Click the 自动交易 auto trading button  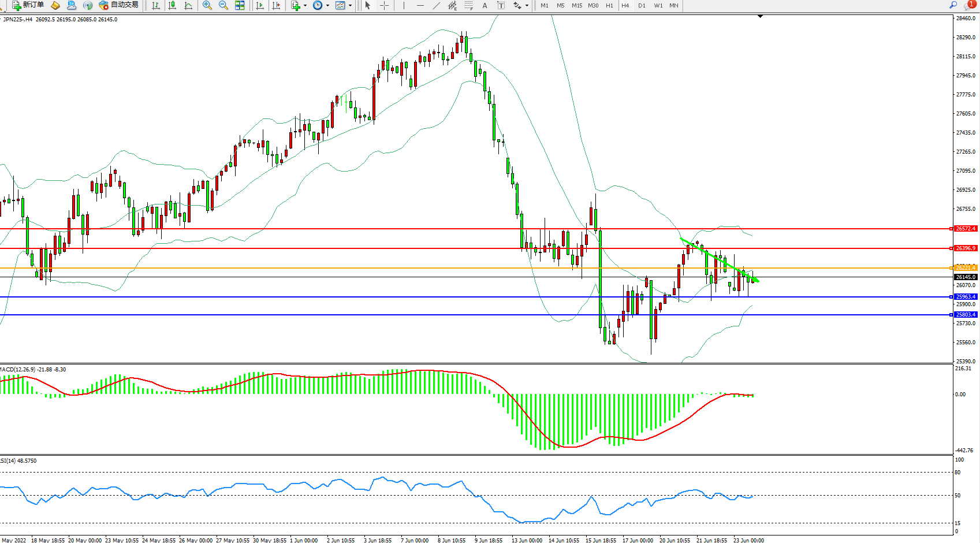click(x=119, y=5)
